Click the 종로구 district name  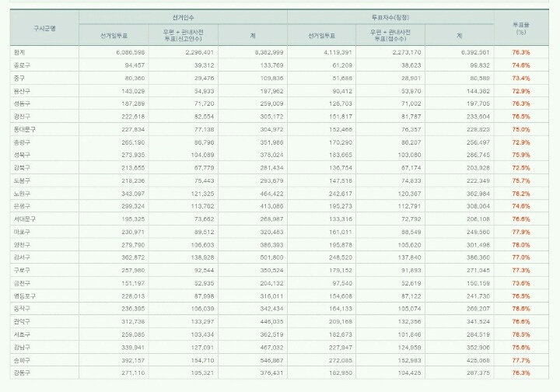(22, 65)
